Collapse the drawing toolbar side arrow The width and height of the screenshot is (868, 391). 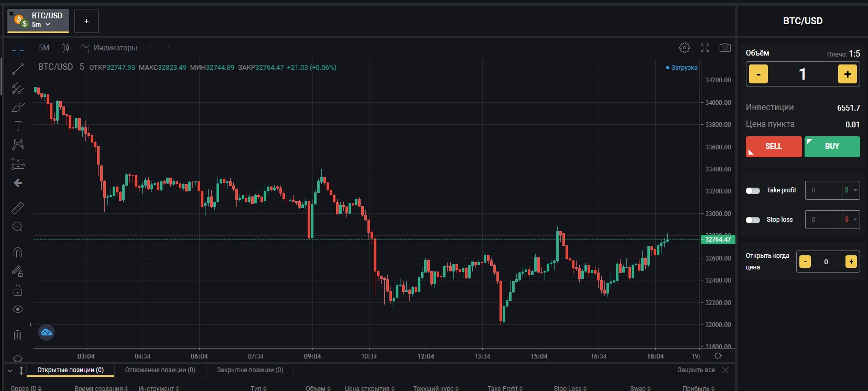pyautogui.click(x=30, y=324)
